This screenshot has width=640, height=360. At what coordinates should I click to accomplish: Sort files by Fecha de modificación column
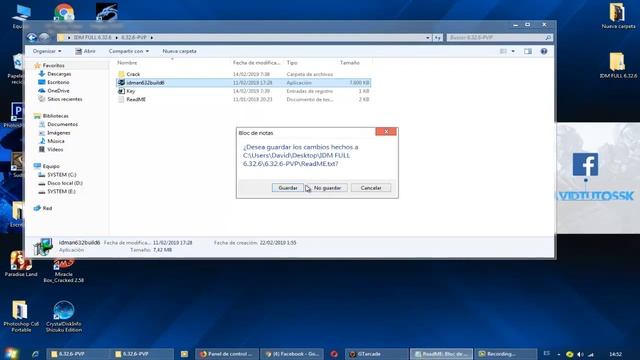click(x=256, y=63)
